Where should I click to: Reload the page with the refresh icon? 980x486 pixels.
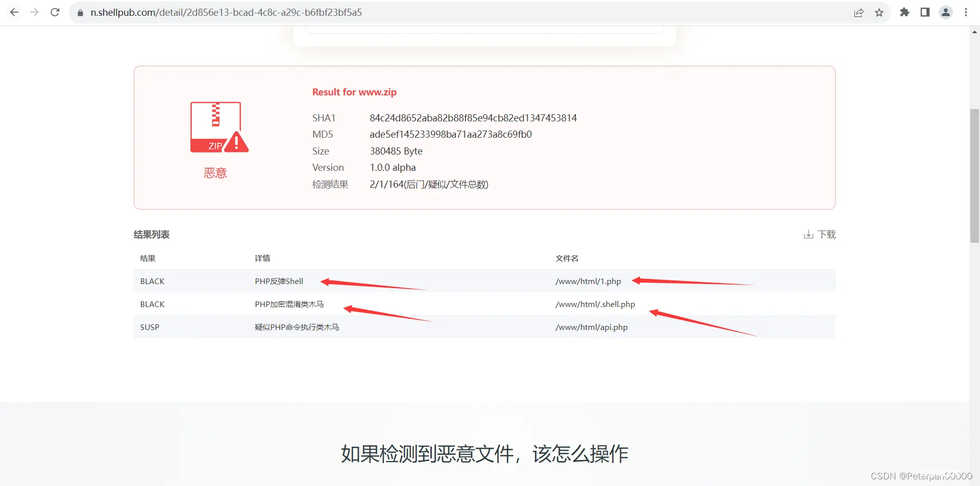pos(55,12)
